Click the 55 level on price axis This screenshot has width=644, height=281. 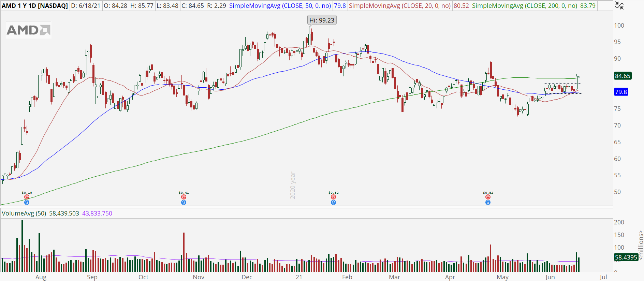tap(617, 175)
